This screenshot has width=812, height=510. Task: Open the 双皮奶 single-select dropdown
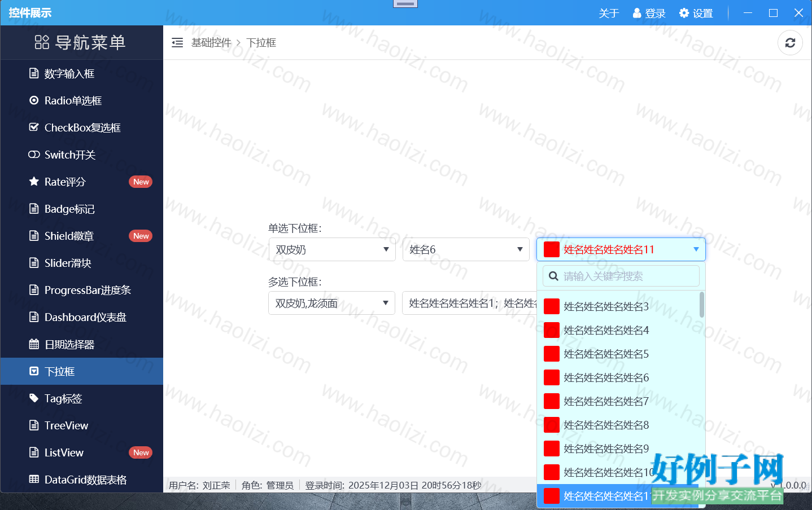click(332, 249)
